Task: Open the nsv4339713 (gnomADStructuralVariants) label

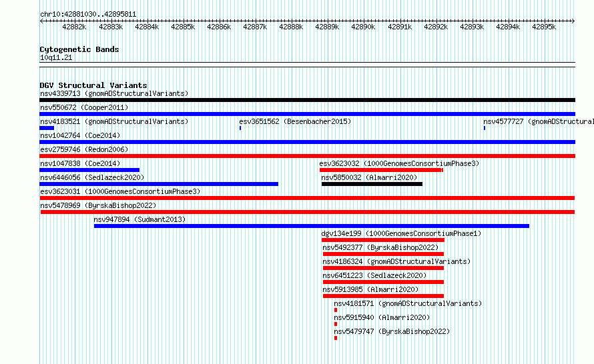Action: 114,93
